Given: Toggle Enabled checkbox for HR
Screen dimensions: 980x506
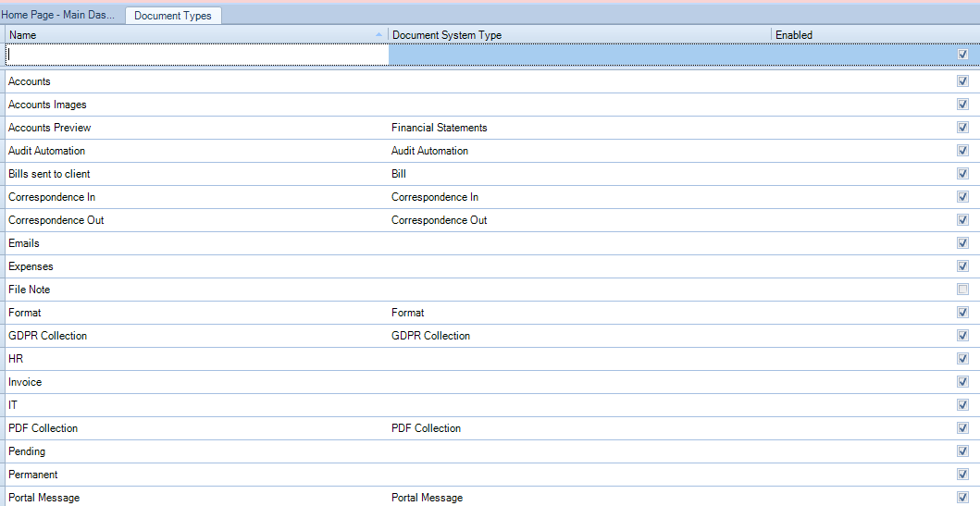Looking at the screenshot, I should pos(962,359).
